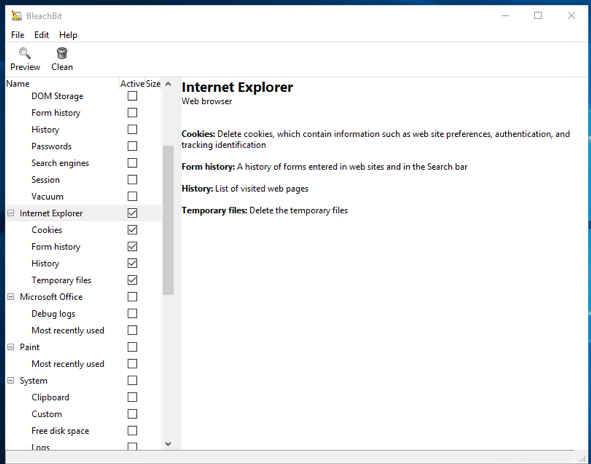Image resolution: width=591 pixels, height=464 pixels.
Task: Click the Preview magnifier icon
Action: click(x=25, y=54)
